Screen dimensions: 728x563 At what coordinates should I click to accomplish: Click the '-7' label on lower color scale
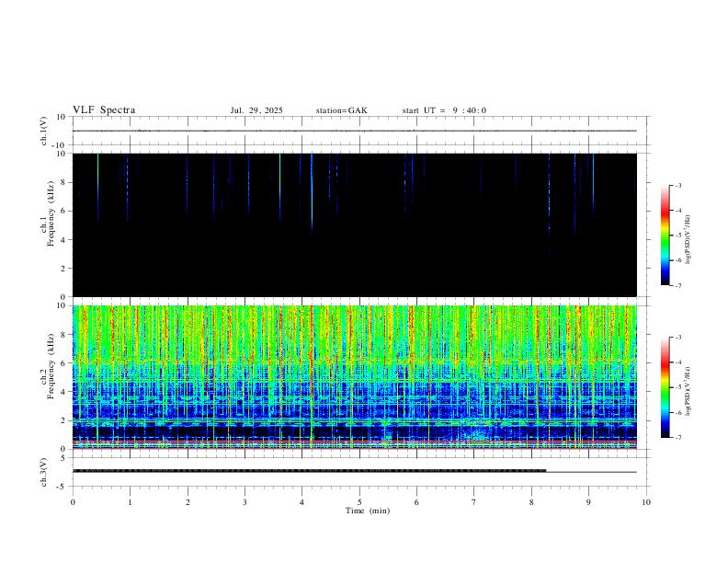tap(677, 438)
